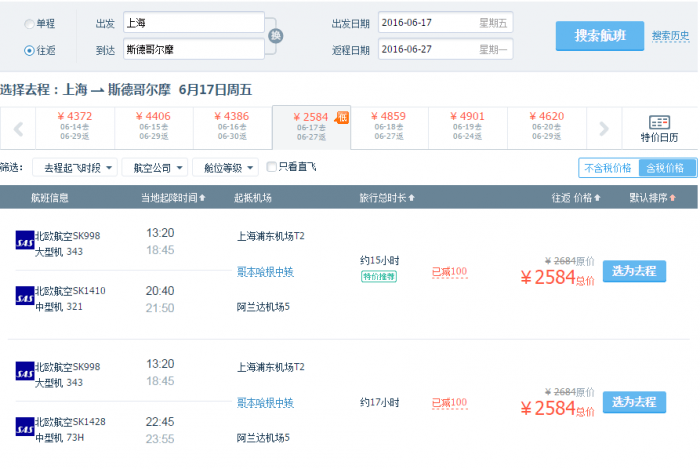Show earlier dates with the left arrow

point(18,129)
